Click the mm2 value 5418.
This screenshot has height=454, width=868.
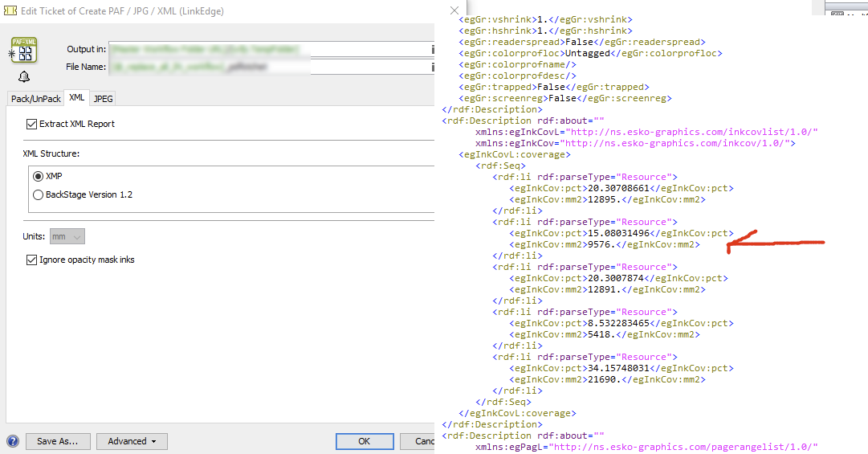coord(601,334)
